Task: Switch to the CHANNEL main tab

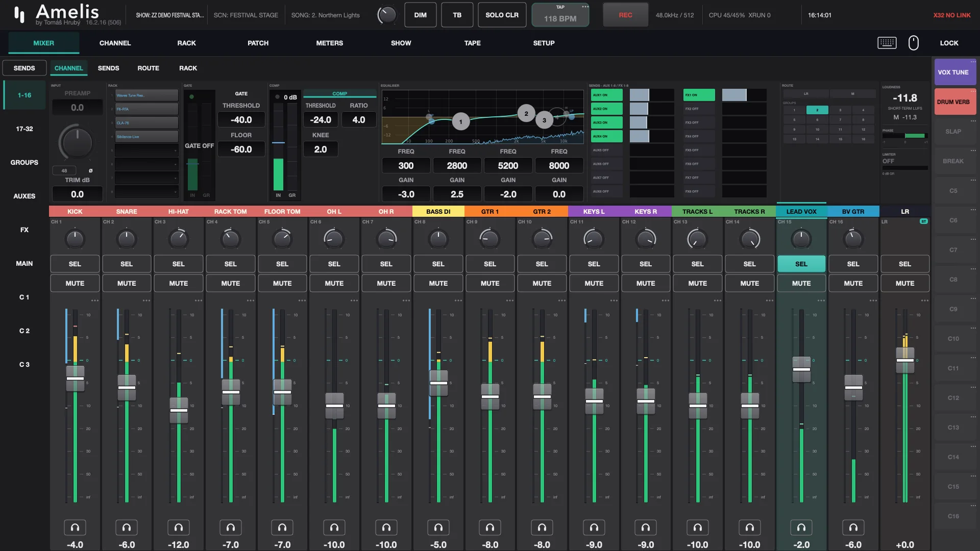Action: 115,43
